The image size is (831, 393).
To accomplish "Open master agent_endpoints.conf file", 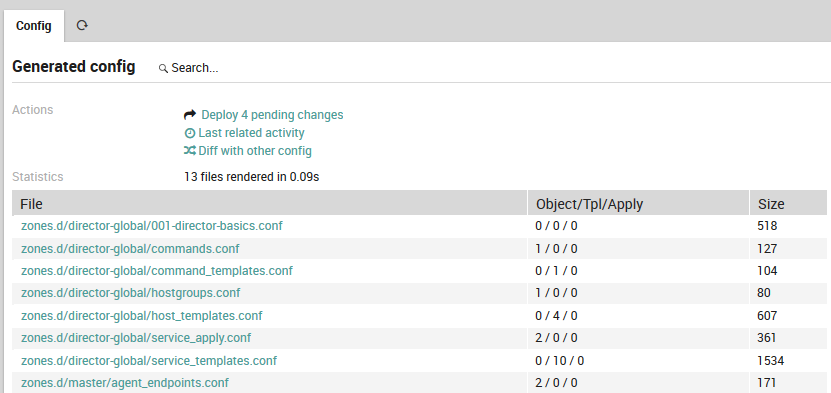I will [125, 382].
